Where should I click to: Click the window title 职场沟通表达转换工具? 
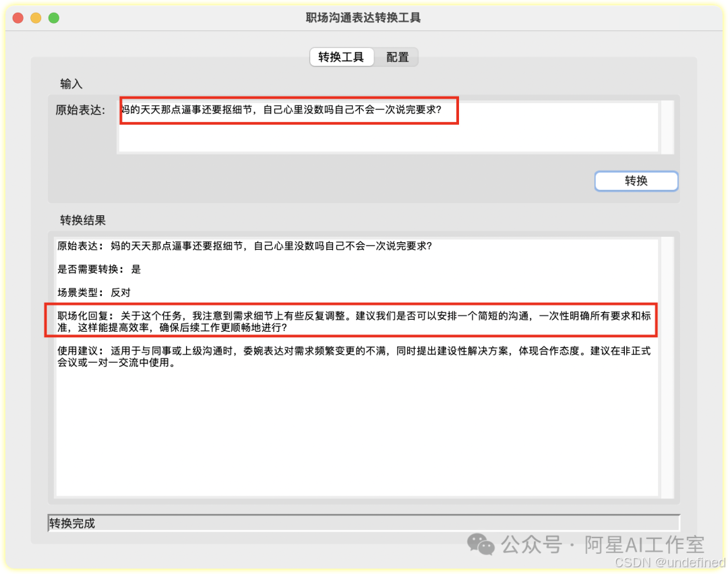pos(363,18)
